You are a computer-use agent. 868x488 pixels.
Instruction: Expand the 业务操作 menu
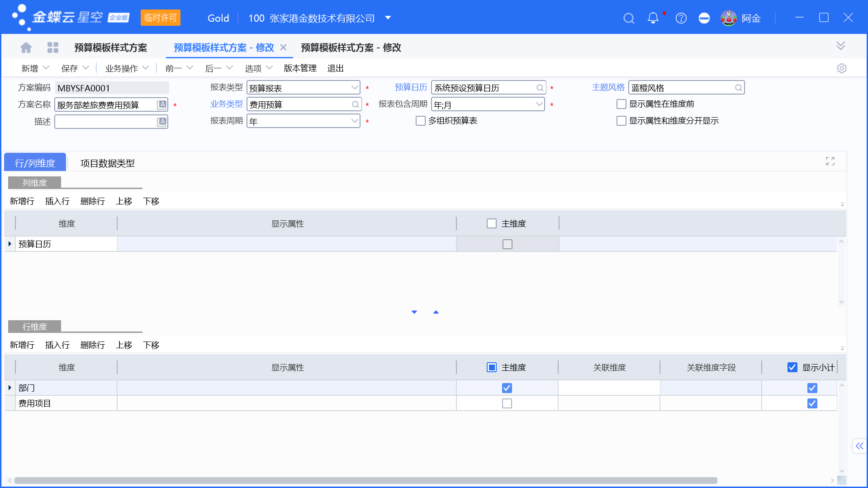coord(145,68)
